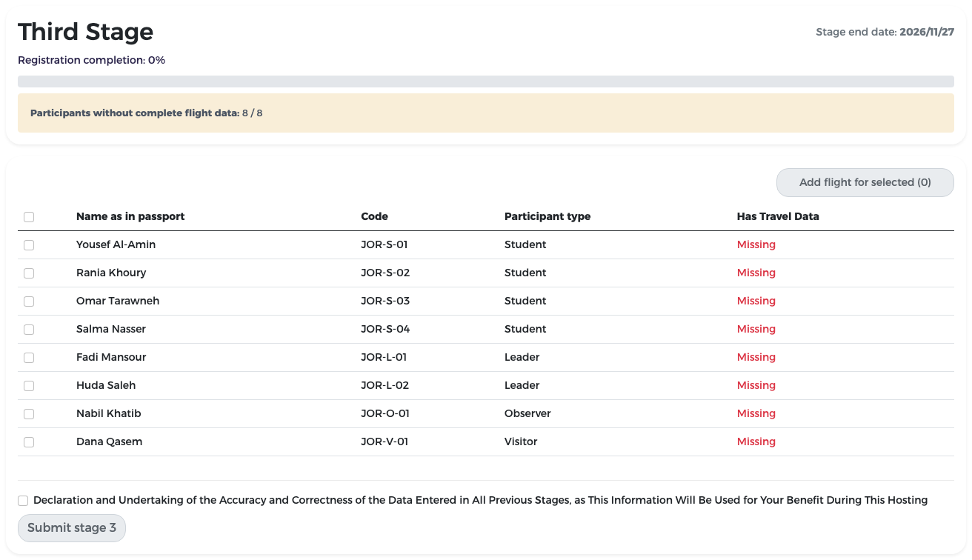Viewport: 972px width, 560px height.
Task: Click the Third Stage heading
Action: point(86,32)
